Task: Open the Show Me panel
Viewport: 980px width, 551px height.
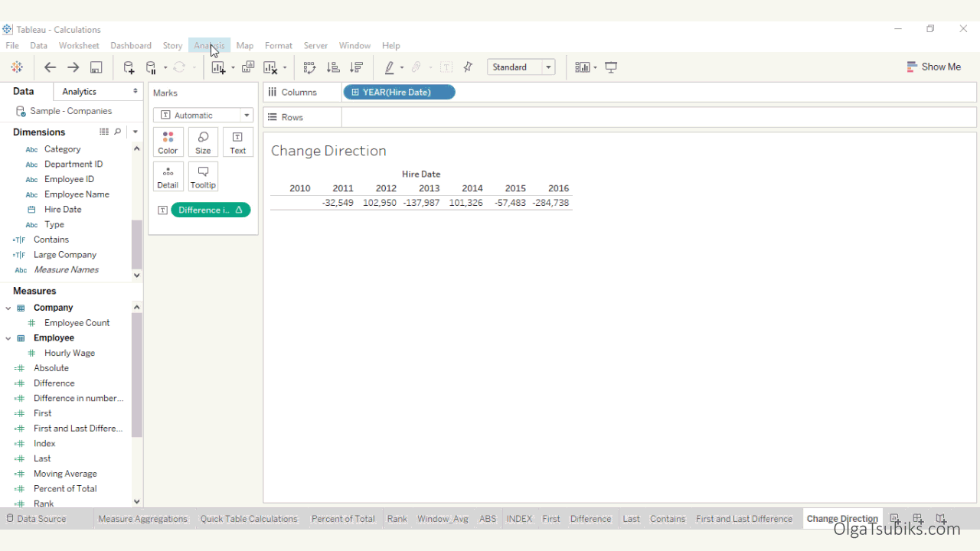Action: [933, 67]
